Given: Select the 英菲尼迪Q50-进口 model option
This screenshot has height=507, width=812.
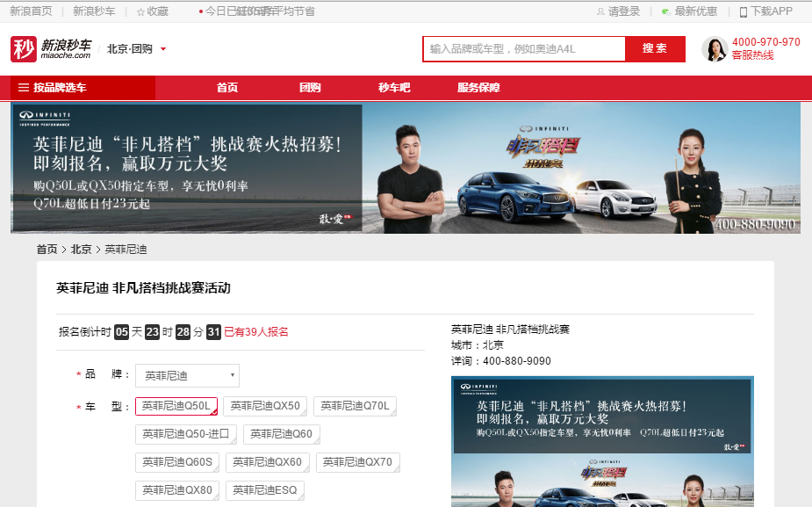Looking at the screenshot, I should 186,434.
